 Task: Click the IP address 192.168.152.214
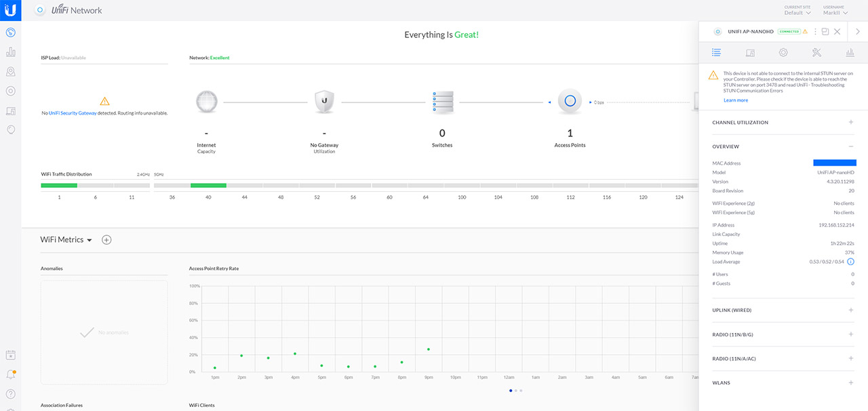836,225
